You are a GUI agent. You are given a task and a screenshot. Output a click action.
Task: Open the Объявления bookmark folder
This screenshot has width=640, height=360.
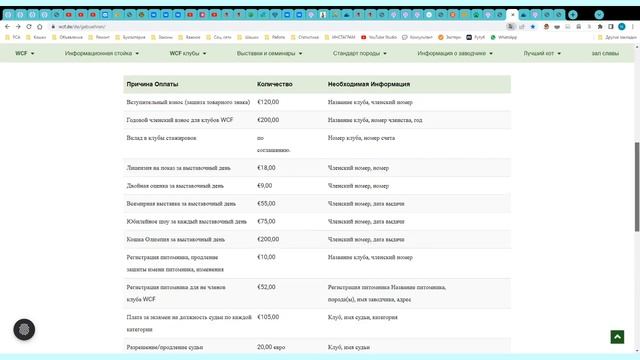[67, 37]
